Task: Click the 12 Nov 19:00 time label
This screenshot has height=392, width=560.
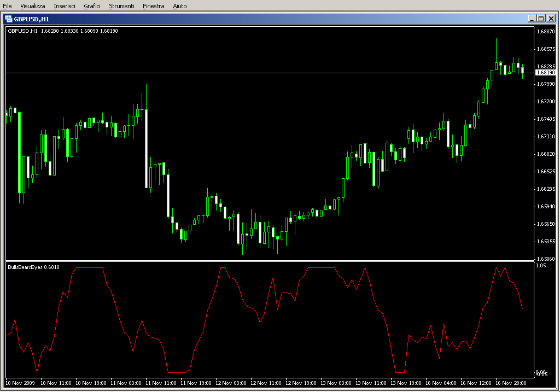Action: (x=301, y=383)
